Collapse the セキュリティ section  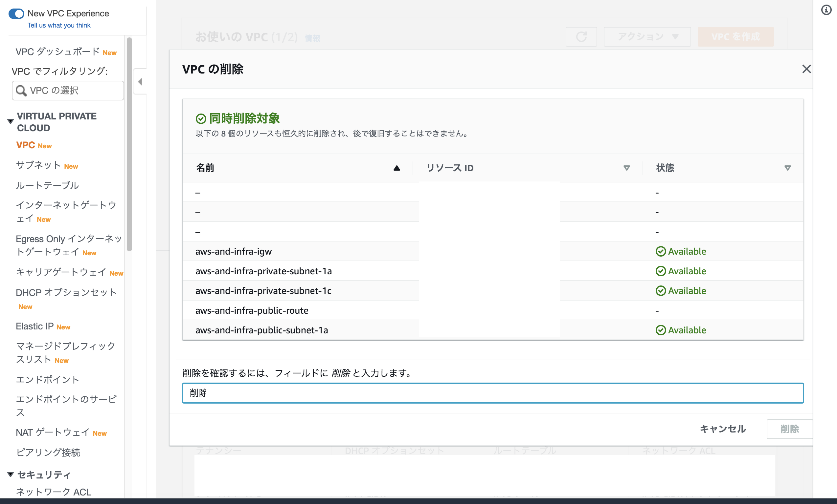click(x=10, y=474)
